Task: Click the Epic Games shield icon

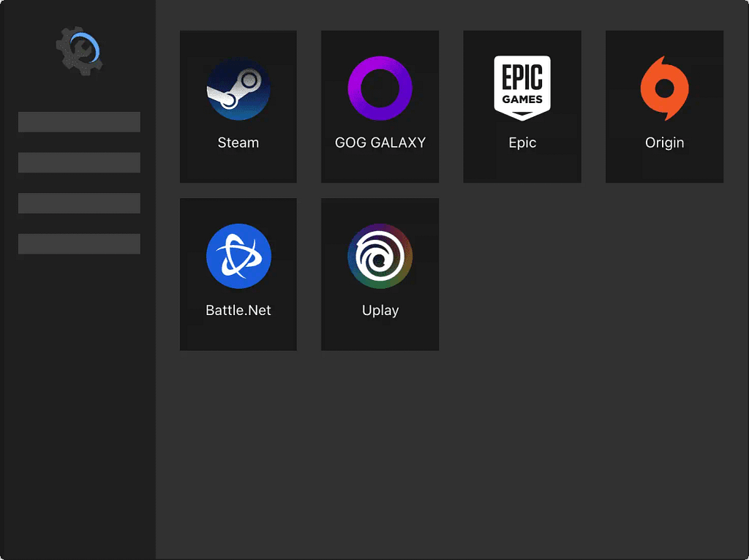Action: point(522,88)
